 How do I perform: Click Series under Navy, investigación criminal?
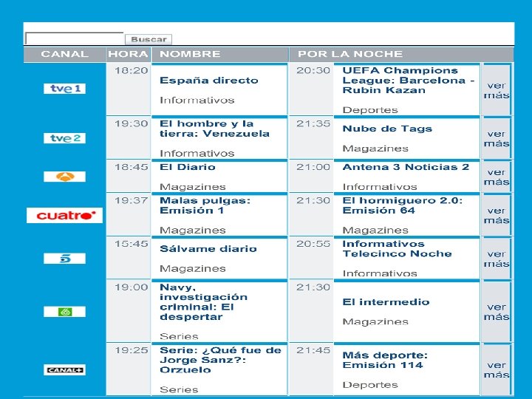179,336
